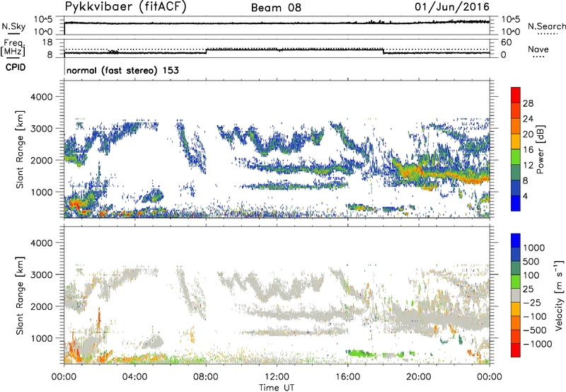Click 'Slant Range [km]' label of power panel
This screenshot has width=566, height=392.
20,149
